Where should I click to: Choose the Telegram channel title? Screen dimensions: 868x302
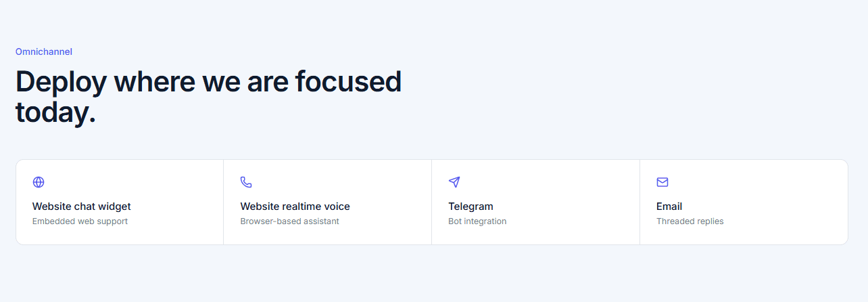click(x=471, y=207)
